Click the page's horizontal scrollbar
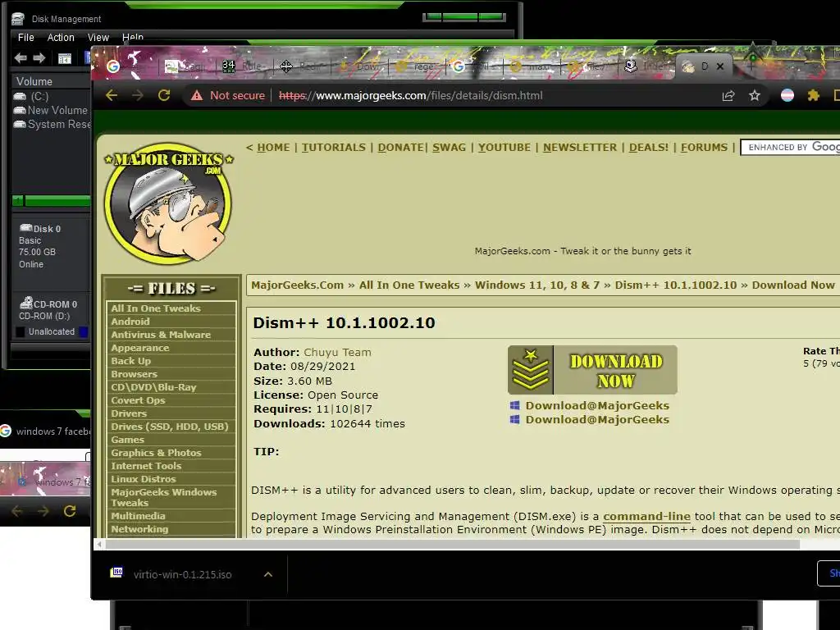The height and width of the screenshot is (630, 840). [x=453, y=545]
